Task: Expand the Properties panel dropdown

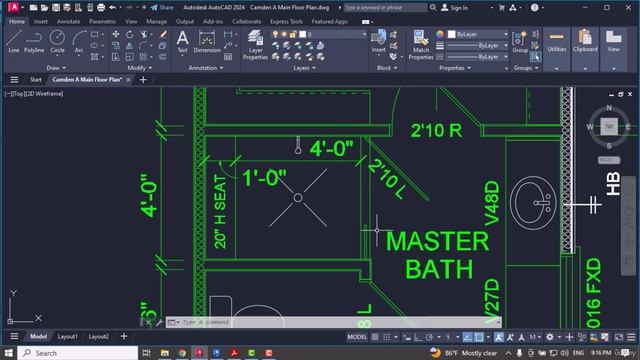Action: pos(455,68)
